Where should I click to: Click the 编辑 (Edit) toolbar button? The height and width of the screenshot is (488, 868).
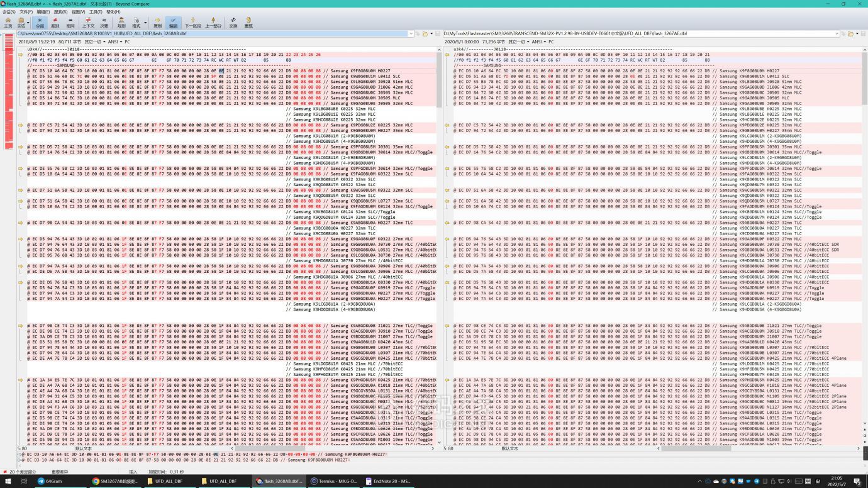[173, 23]
